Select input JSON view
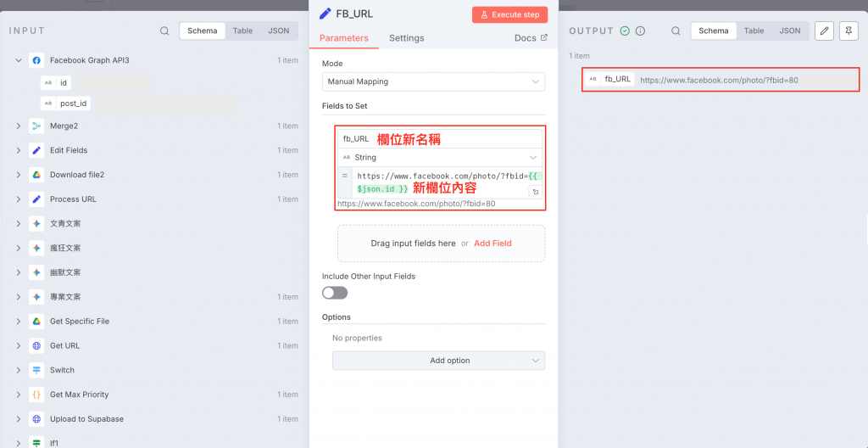 click(x=278, y=31)
